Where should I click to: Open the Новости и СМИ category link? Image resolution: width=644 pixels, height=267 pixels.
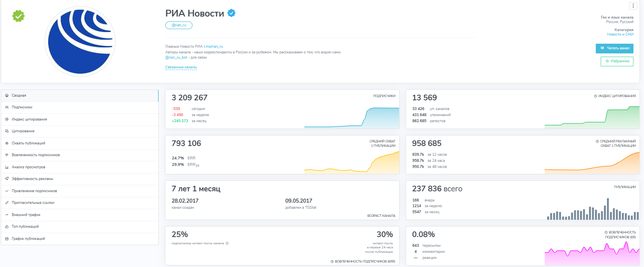pyautogui.click(x=620, y=34)
